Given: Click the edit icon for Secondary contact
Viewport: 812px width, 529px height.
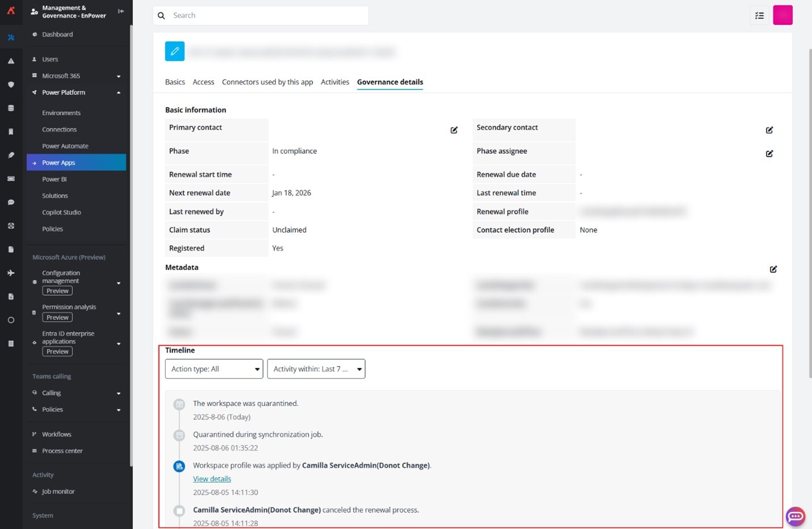Looking at the screenshot, I should [769, 130].
